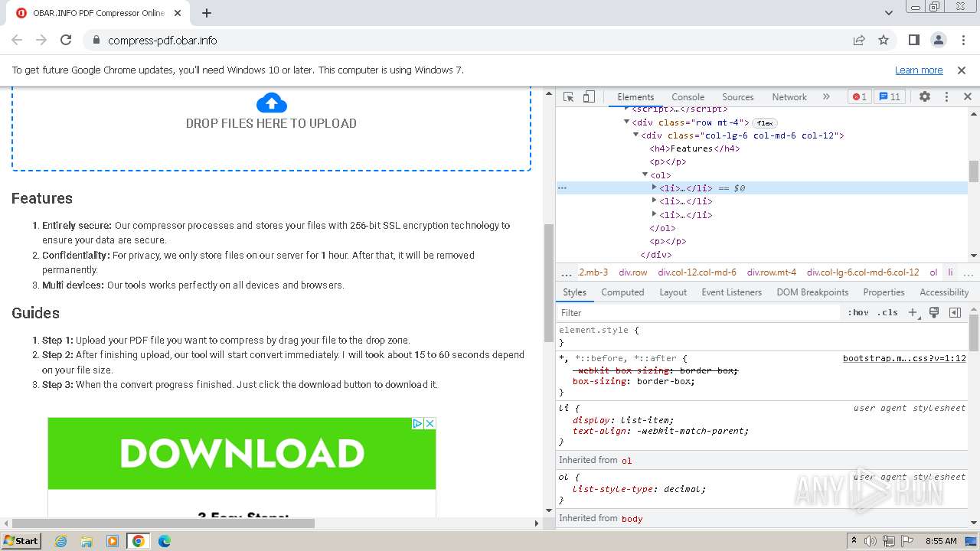The image size is (980, 551).
Task: Select the Styles tab
Action: tap(574, 292)
